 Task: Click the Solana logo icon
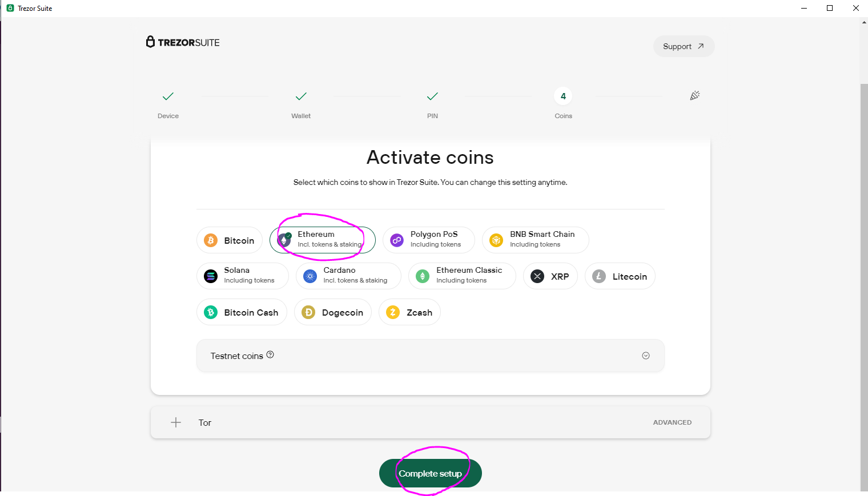[x=211, y=276]
